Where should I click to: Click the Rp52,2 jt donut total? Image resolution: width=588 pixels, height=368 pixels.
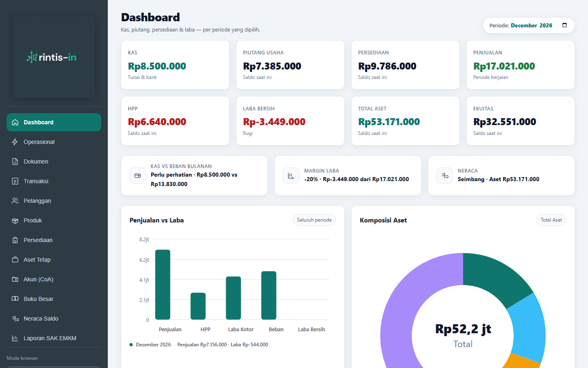(463, 329)
